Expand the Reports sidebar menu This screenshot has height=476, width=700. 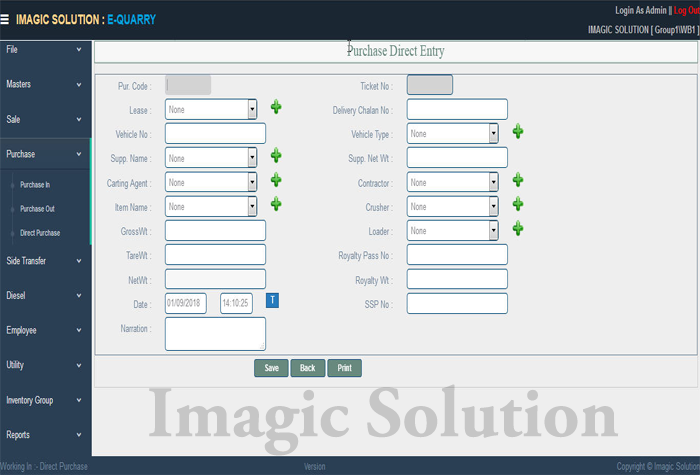click(45, 435)
